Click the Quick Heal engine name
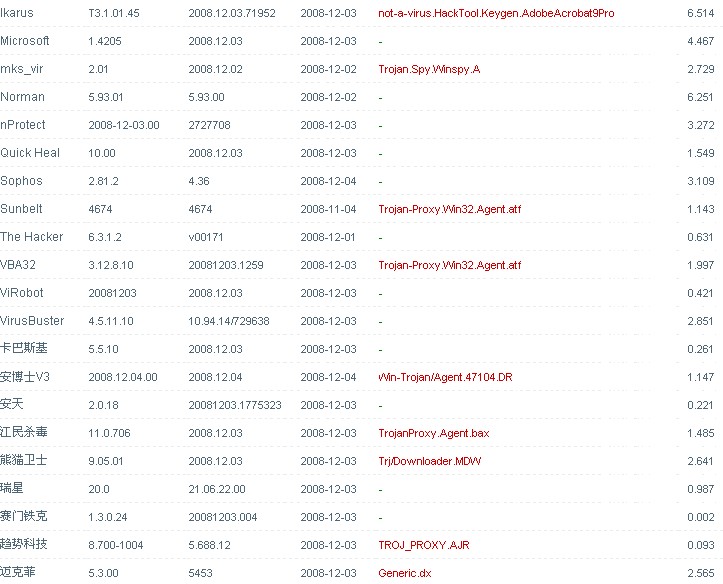 click(x=30, y=153)
